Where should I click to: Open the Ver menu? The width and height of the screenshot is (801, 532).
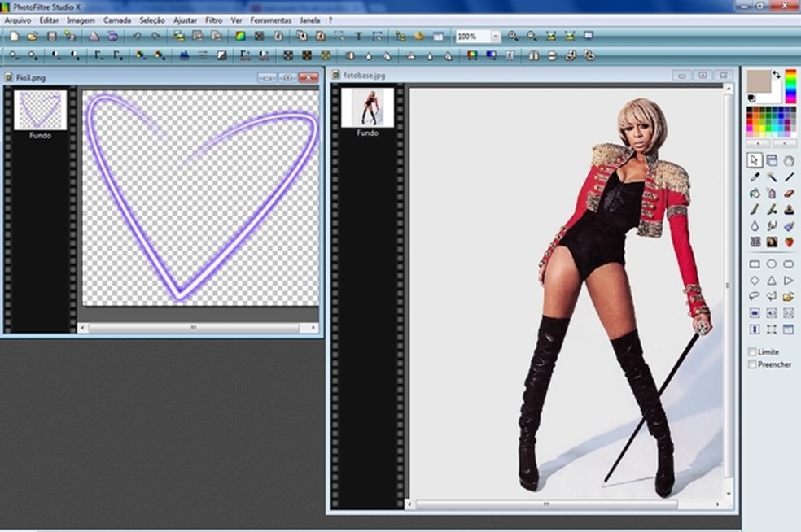(x=237, y=20)
